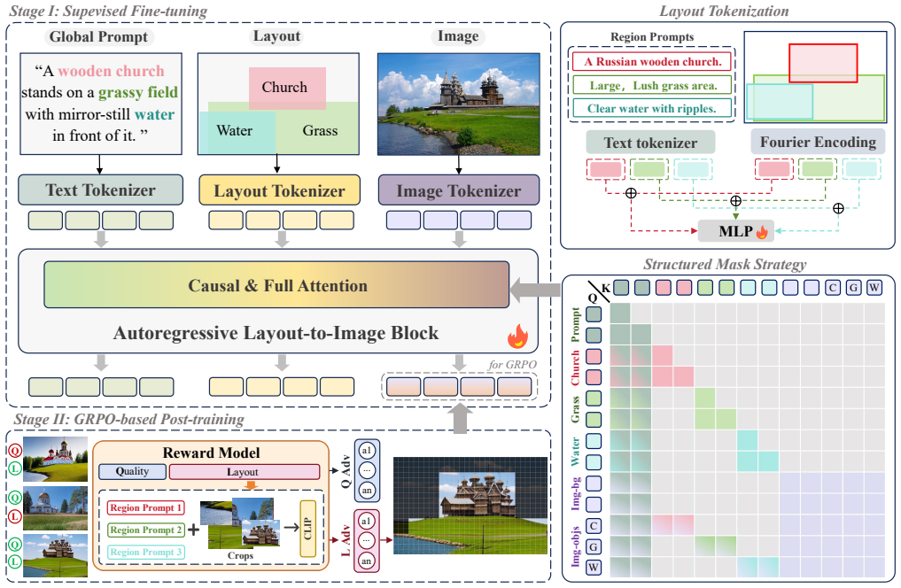The image size is (901, 588).
Task: Click the plus symbol next to Region Prompt 2
Action: [194, 530]
